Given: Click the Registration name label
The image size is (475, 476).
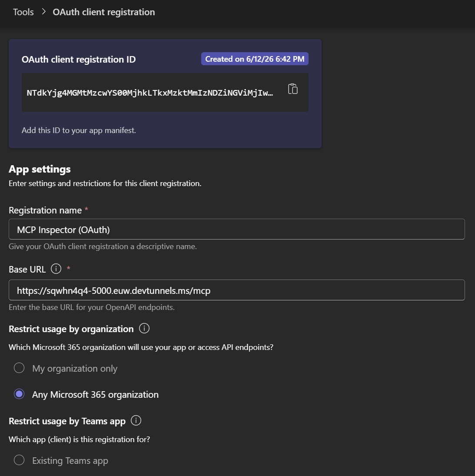Looking at the screenshot, I should coord(45,210).
